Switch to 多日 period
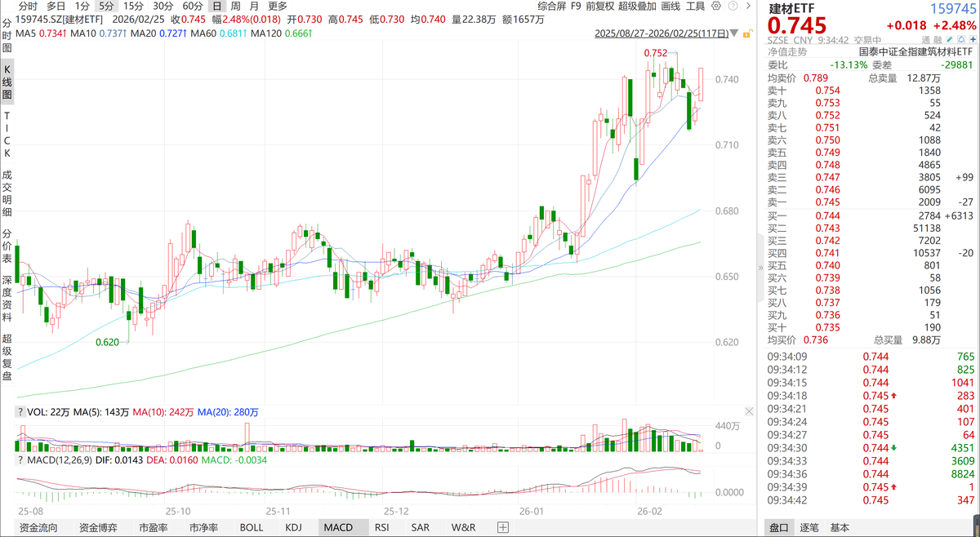The image size is (980, 537). coord(56,6)
